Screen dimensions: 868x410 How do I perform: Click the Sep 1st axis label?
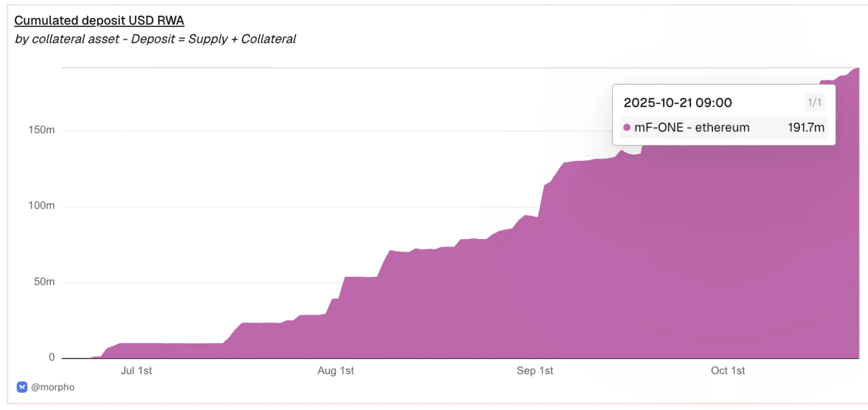coord(535,371)
